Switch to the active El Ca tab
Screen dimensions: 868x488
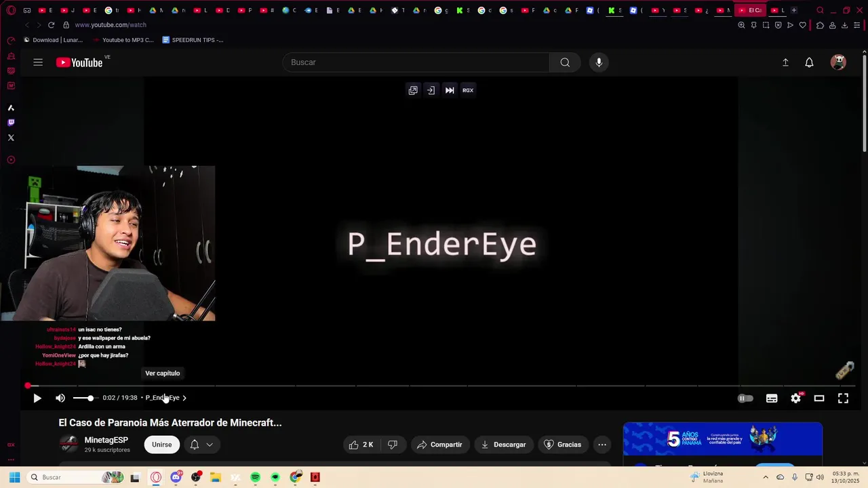(x=750, y=10)
